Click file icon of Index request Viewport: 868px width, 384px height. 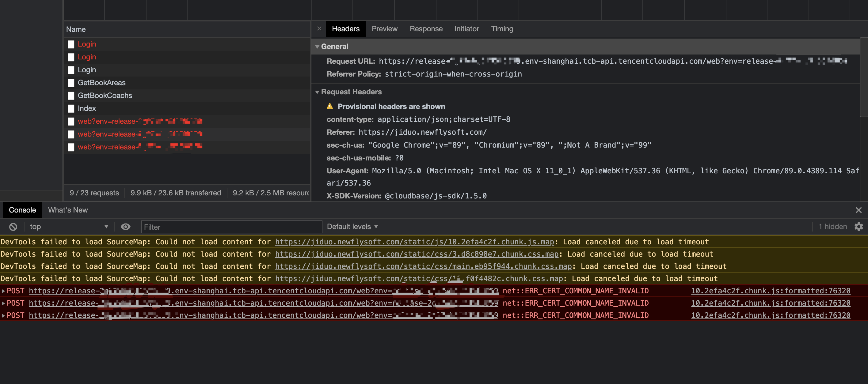[71, 108]
